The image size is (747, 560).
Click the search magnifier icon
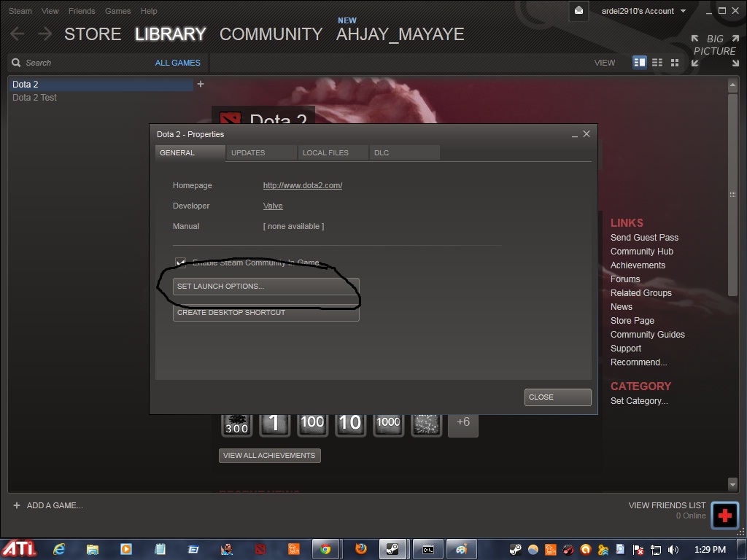pyautogui.click(x=16, y=63)
